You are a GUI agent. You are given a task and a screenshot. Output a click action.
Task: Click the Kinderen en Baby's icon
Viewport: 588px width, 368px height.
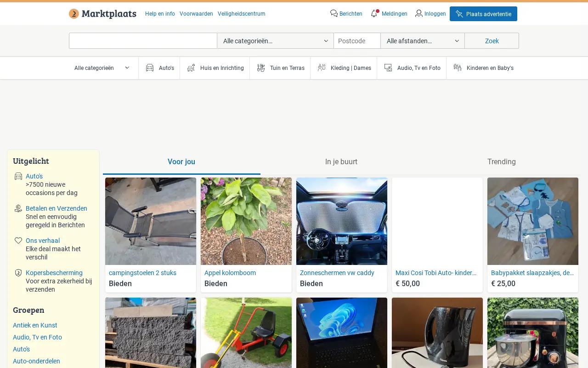tap(458, 68)
